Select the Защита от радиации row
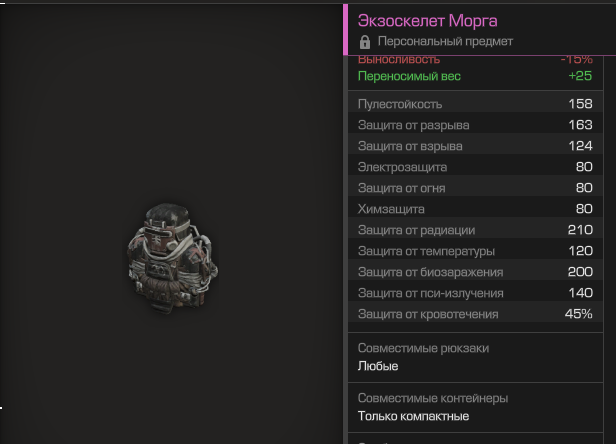Image resolution: width=616 pixels, height=444 pixels. click(475, 230)
